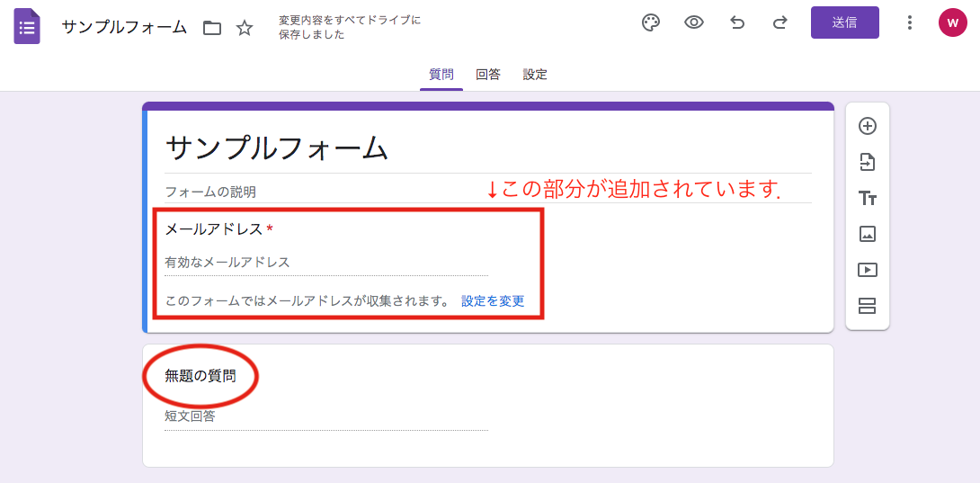Image resolution: width=980 pixels, height=483 pixels.
Task: Insert an image from sidebar
Action: 868,234
